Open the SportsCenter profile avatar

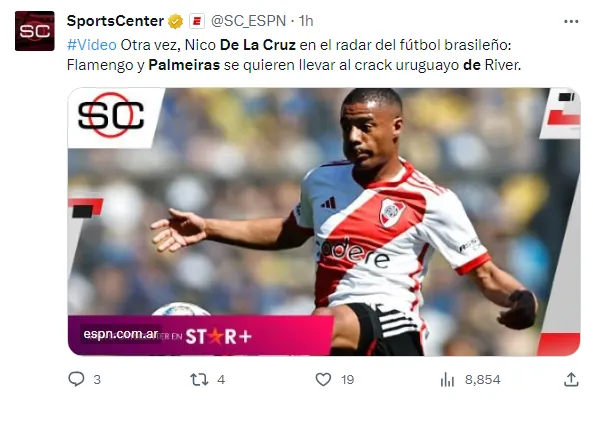pos(35,31)
